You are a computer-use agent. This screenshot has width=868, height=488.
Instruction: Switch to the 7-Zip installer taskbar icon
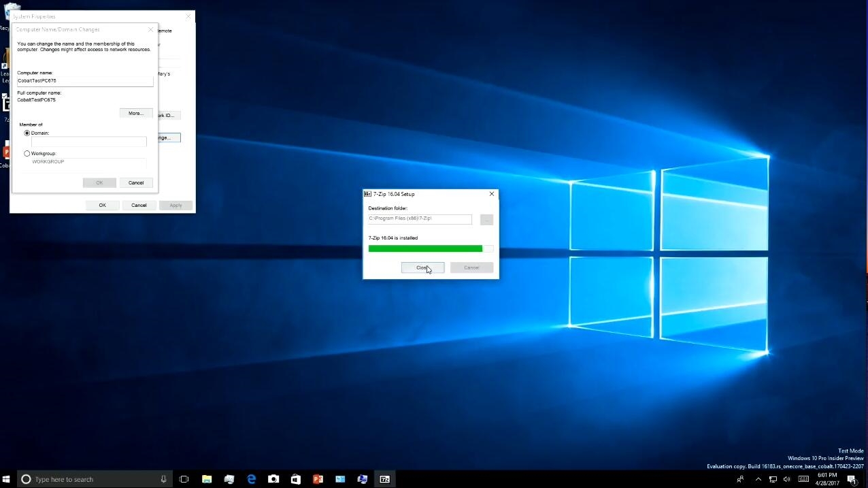coord(384,479)
